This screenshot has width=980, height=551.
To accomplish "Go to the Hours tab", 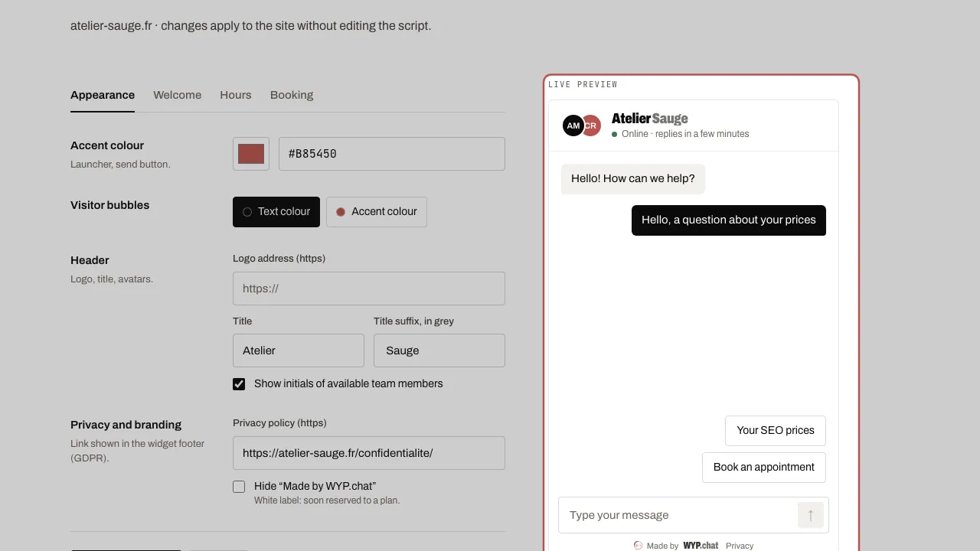I will (236, 95).
